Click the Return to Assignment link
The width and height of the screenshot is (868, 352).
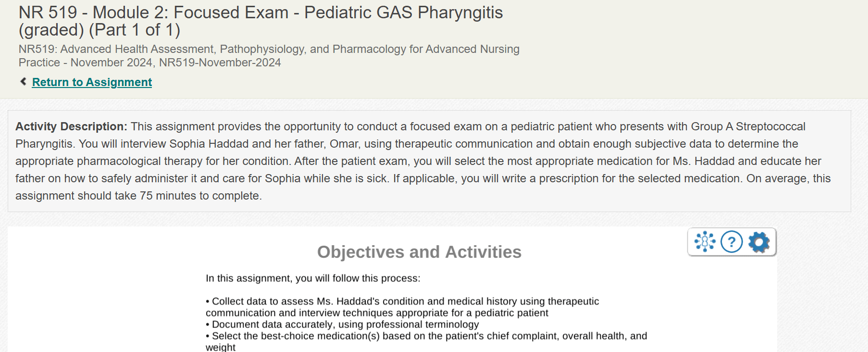91,82
